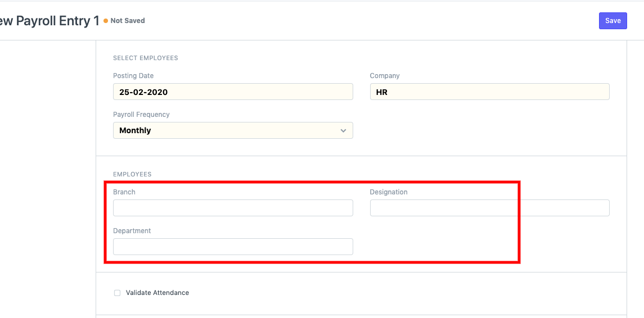This screenshot has height=318, width=644.
Task: Open the Payroll Frequency dropdown
Action: [232, 130]
